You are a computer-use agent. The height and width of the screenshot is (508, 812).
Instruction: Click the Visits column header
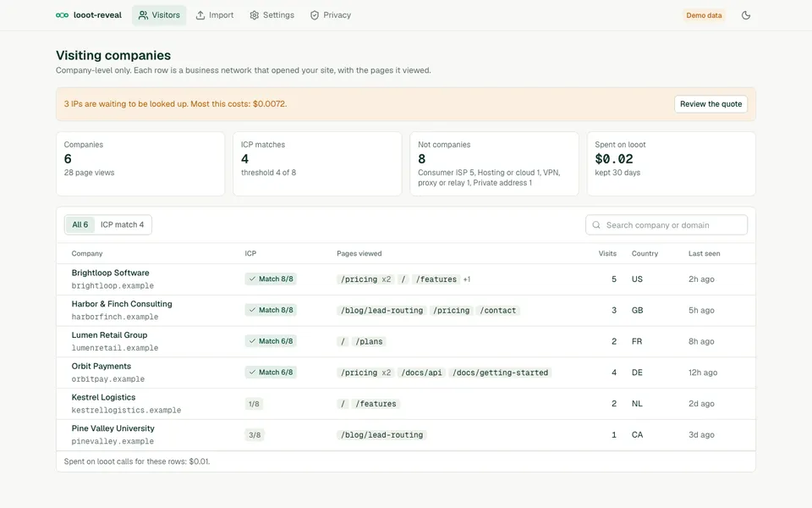point(607,253)
